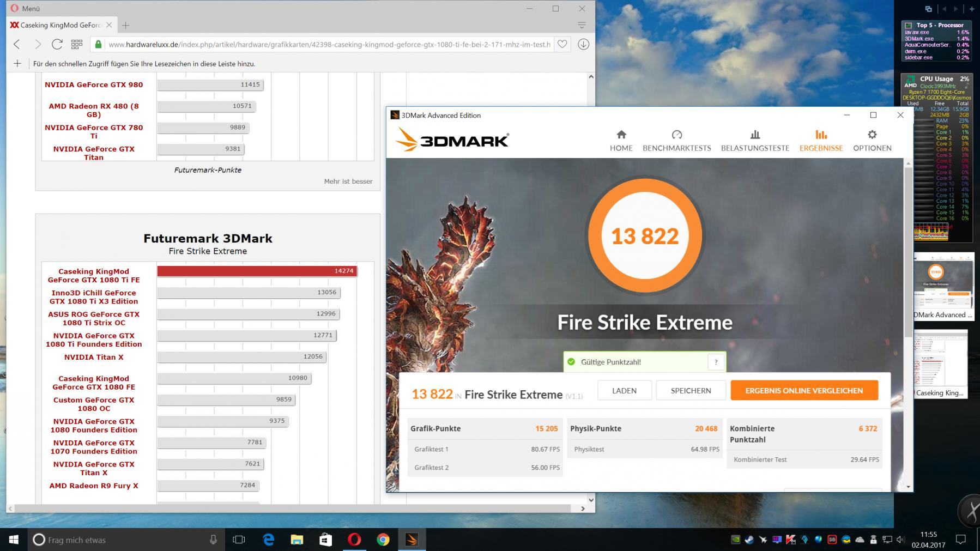Open OPTIONEN gear in 3DMark
Image resolution: width=980 pixels, height=551 pixels.
pyautogui.click(x=872, y=141)
